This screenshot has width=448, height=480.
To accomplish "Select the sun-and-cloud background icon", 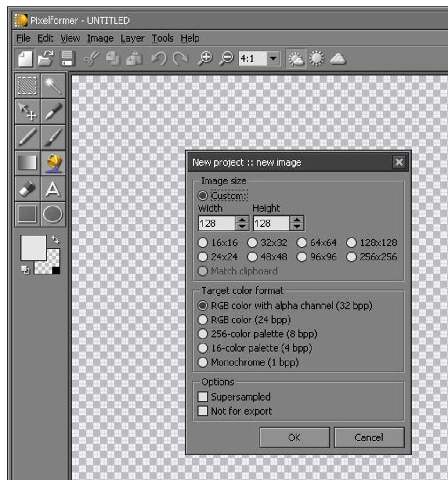I will click(296, 58).
